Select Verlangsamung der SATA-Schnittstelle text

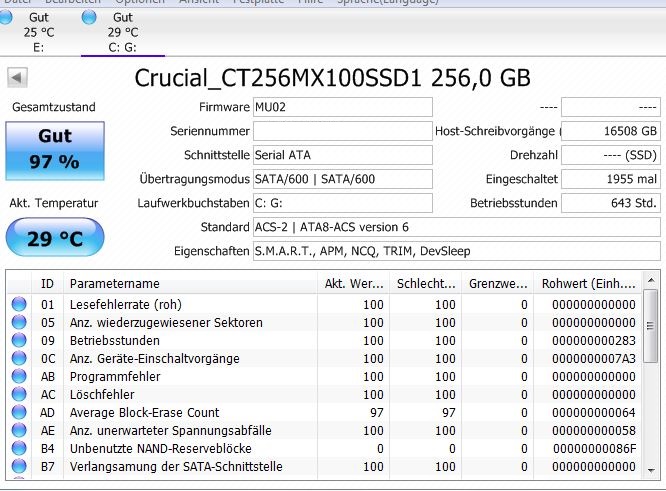[176, 467]
